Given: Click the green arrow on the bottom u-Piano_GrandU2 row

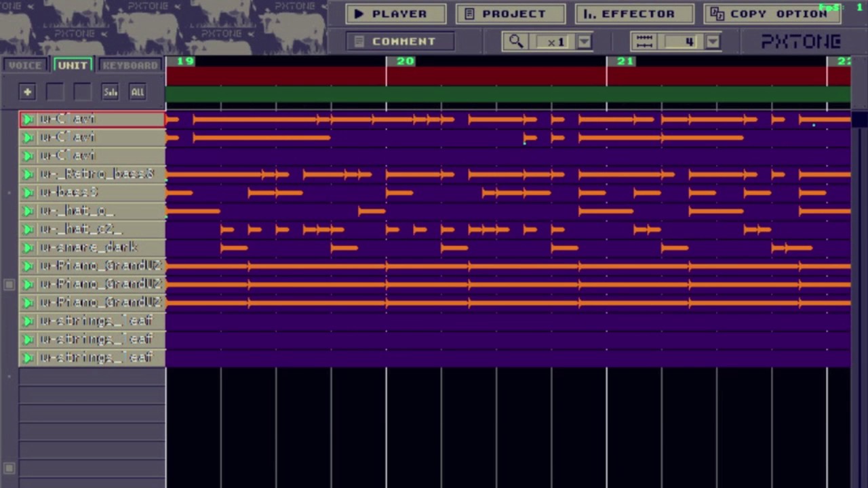Looking at the screenshot, I should [28, 302].
